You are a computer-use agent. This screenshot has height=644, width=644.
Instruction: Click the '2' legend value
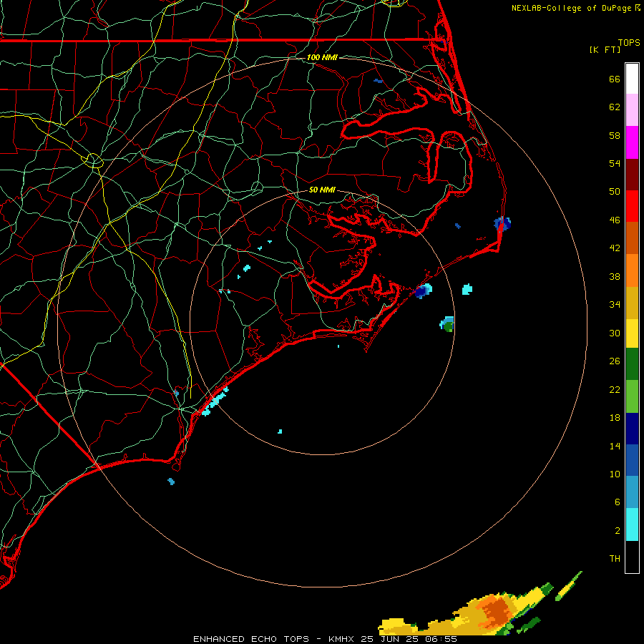click(618, 531)
